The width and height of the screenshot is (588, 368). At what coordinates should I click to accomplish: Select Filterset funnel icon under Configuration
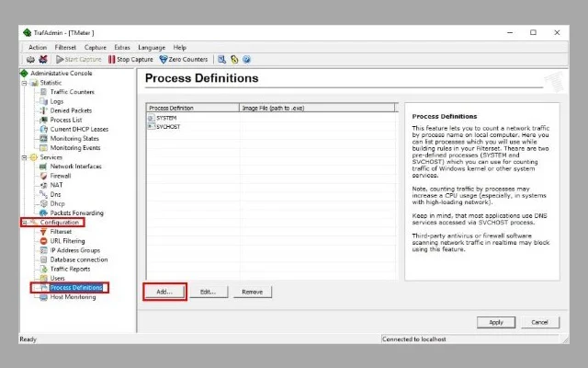point(43,232)
